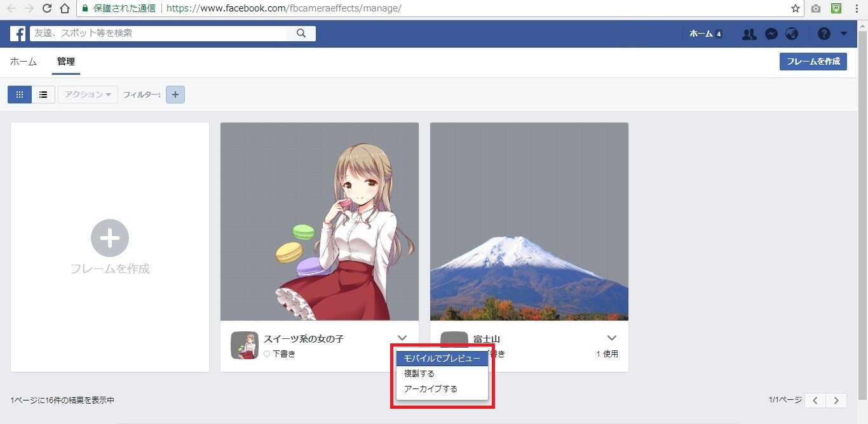Toggle スイーツ系の女の子 options chevron

point(402,338)
